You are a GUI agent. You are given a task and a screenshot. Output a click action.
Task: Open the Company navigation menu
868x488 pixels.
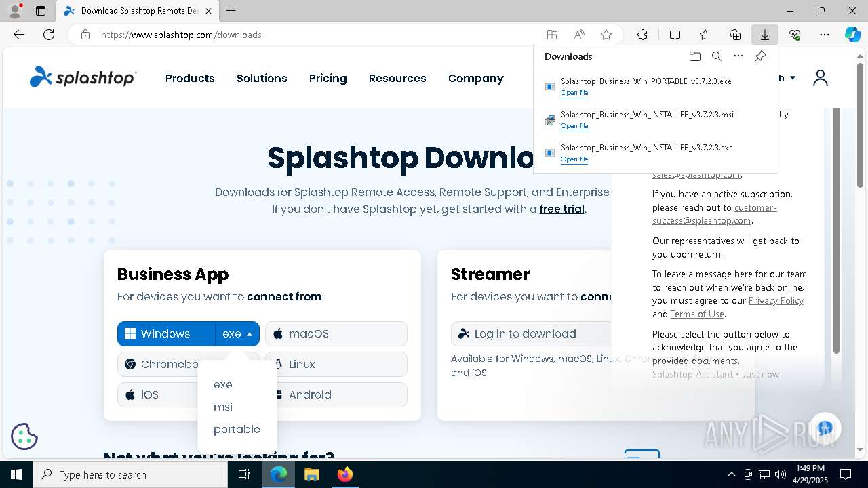click(476, 78)
